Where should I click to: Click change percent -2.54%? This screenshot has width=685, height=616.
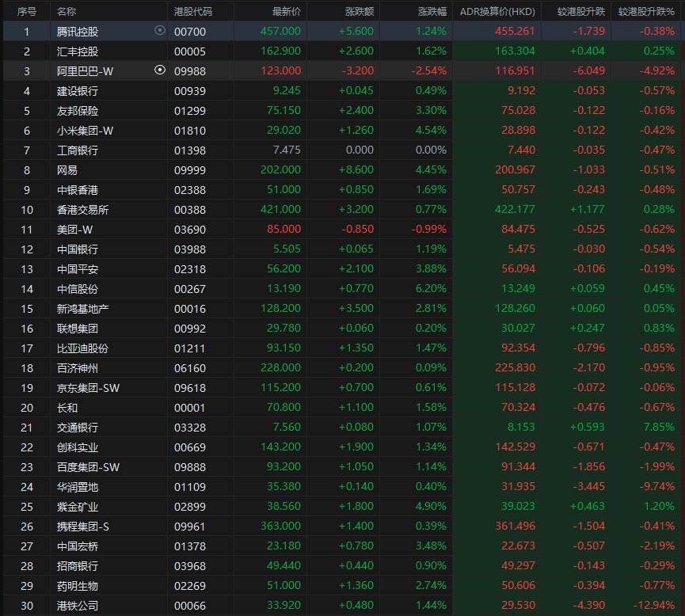click(429, 70)
